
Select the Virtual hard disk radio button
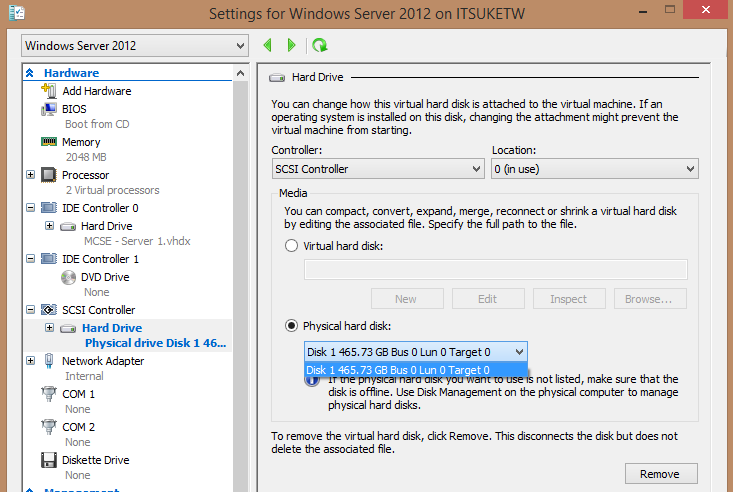(291, 246)
